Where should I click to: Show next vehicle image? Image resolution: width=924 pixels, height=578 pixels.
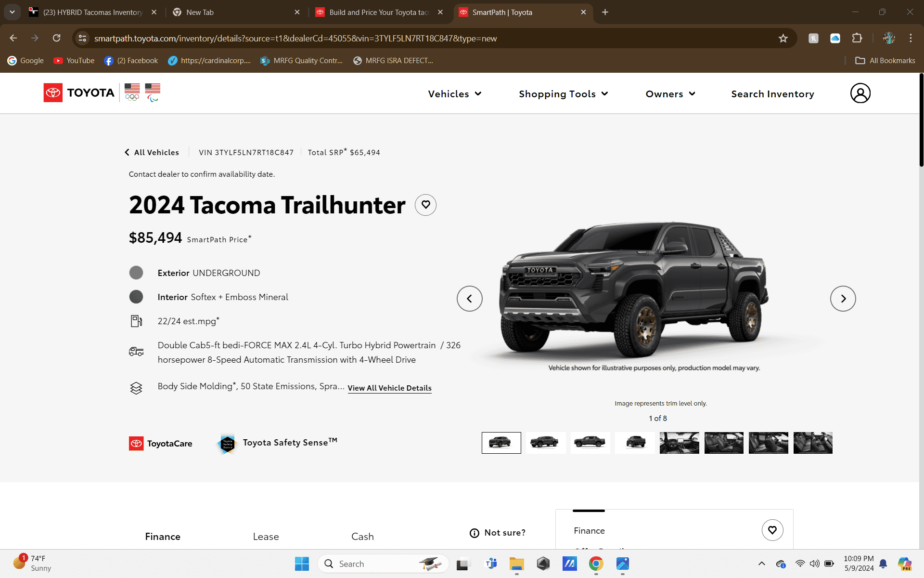(843, 299)
